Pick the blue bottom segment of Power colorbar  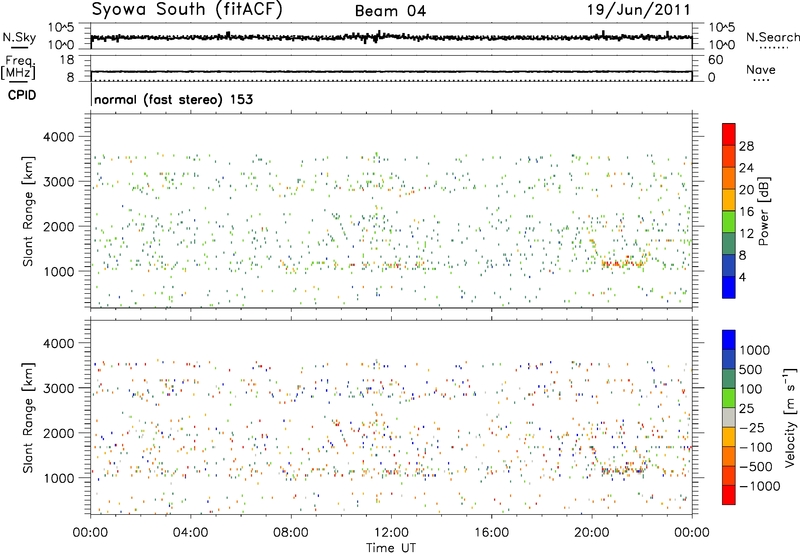click(x=729, y=287)
